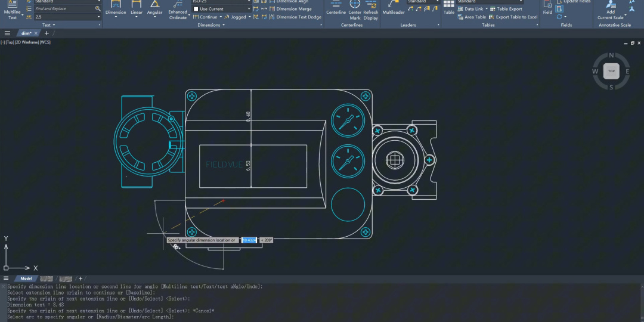Click the Table Export button
The image size is (644, 322).
coord(506,8)
